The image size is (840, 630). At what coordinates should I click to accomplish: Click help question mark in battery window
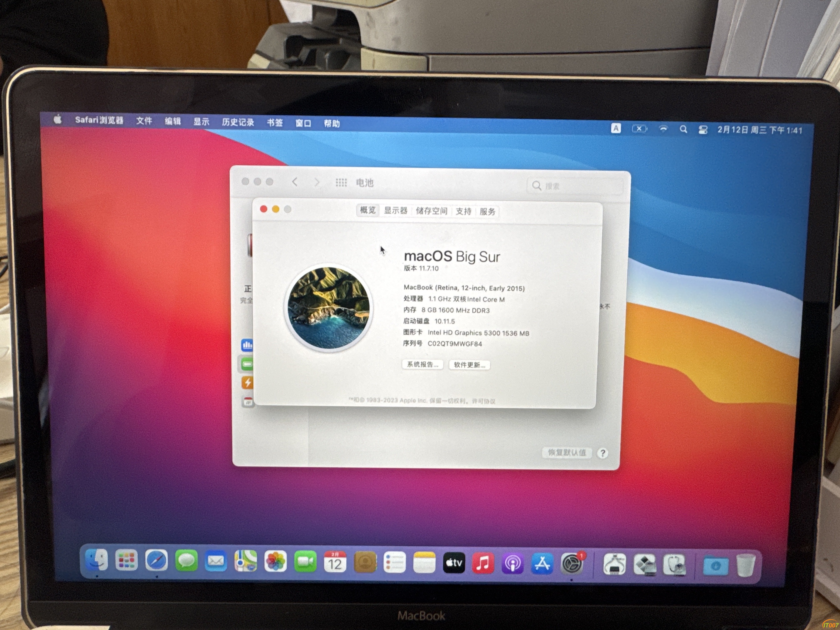pos(603,453)
